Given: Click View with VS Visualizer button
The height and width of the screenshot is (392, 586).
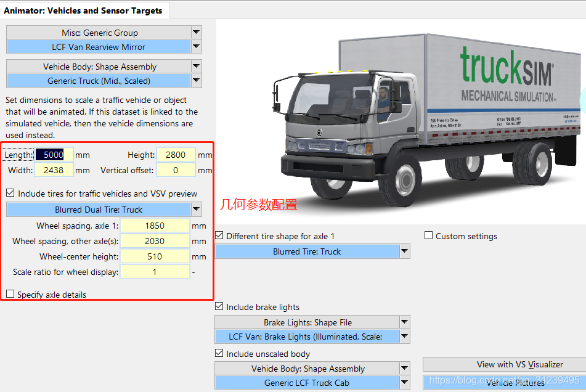Looking at the screenshot, I should tap(505, 364).
